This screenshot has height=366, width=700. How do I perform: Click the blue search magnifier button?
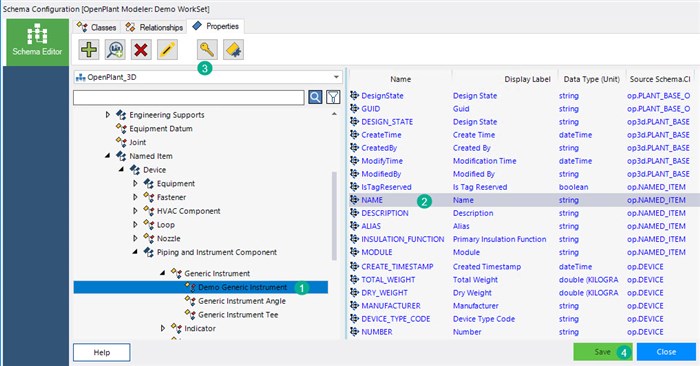pyautogui.click(x=315, y=97)
